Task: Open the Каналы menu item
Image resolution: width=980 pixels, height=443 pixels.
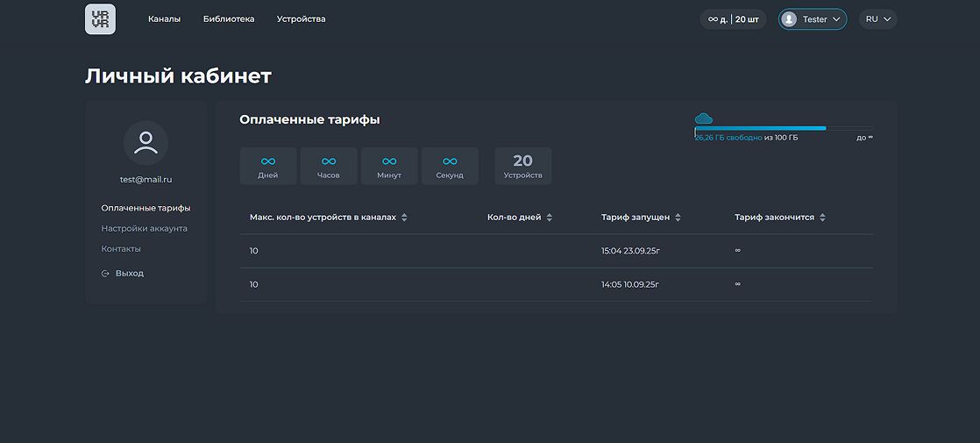Action: pyautogui.click(x=164, y=19)
